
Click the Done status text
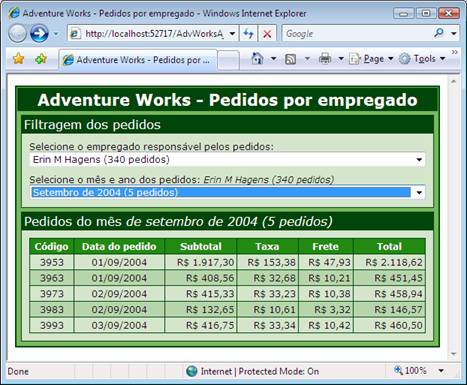click(18, 371)
